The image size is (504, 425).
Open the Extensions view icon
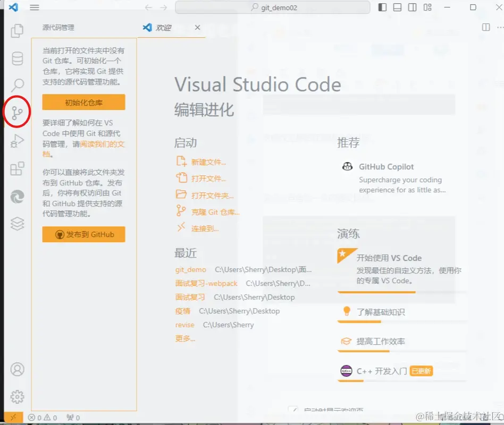pos(17,168)
